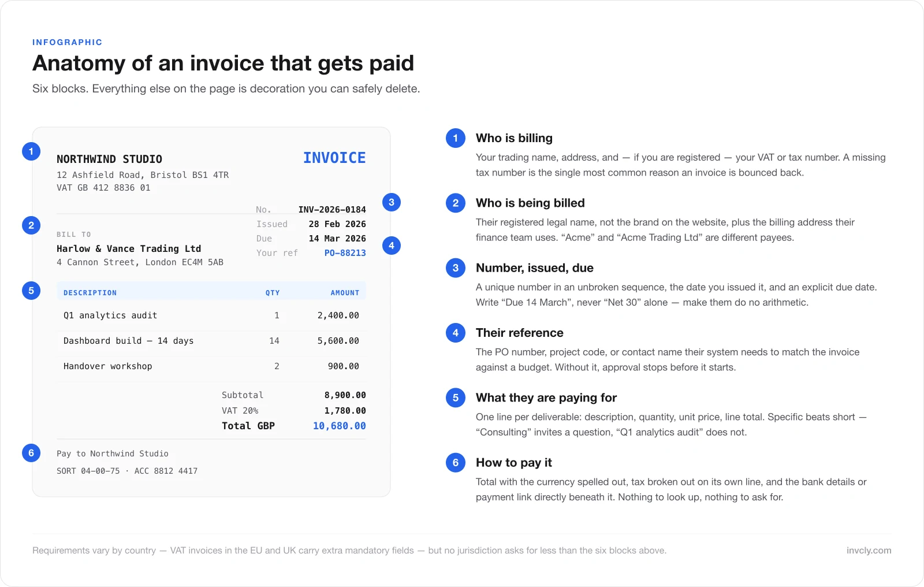Select the number 3 circle before Number, issued, due
This screenshot has height=587, width=924.
pyautogui.click(x=456, y=268)
